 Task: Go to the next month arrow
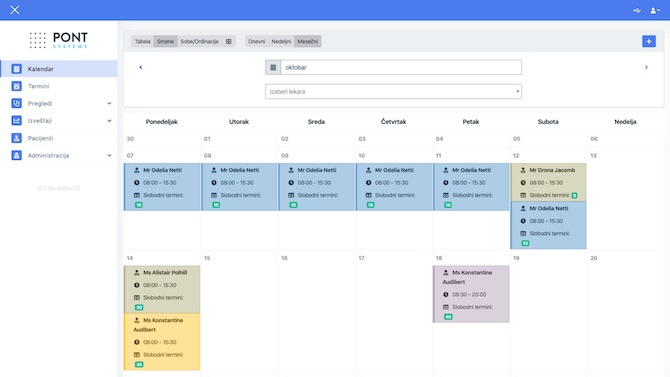[646, 67]
